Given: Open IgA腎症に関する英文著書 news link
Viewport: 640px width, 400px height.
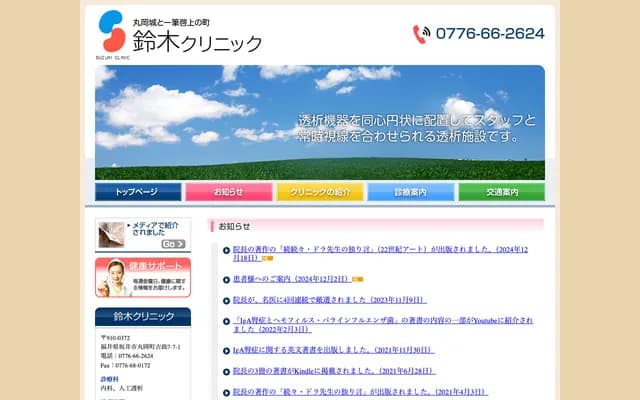Looking at the screenshot, I should [x=333, y=350].
